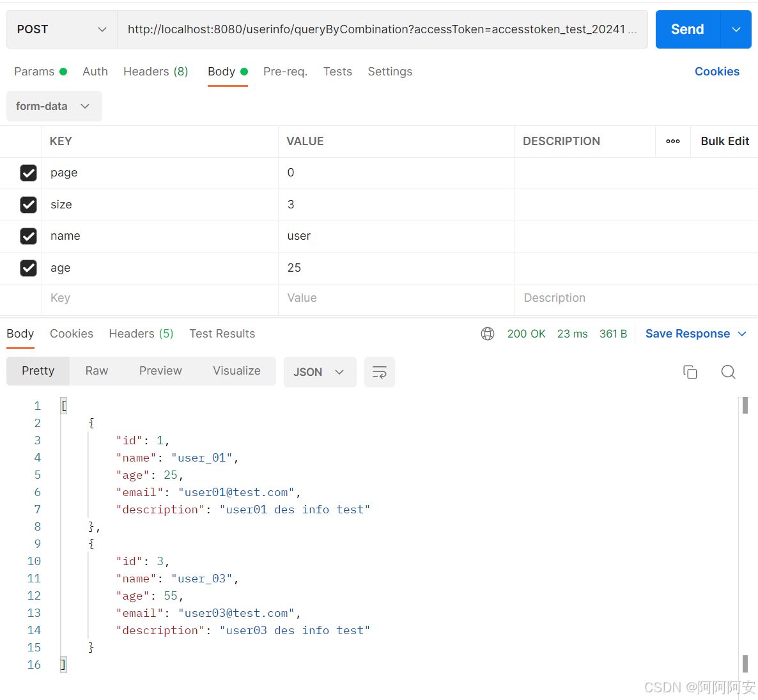
Task: Select the Pretty view
Action: pos(38,371)
